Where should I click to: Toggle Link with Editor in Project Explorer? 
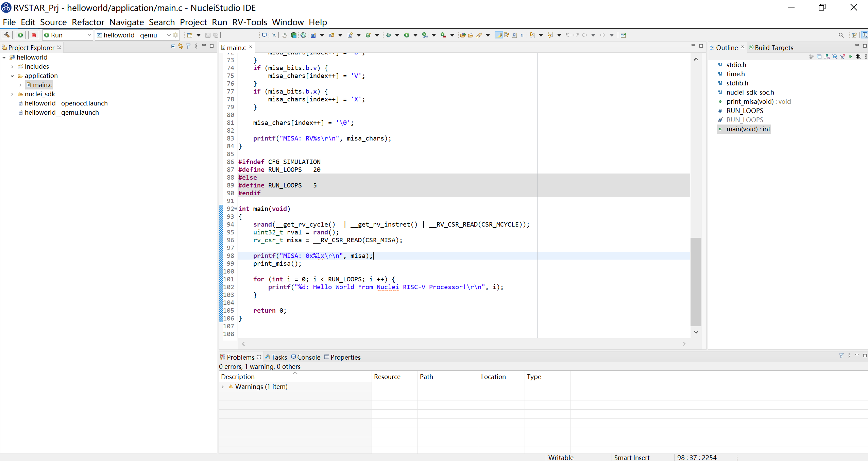[181, 46]
